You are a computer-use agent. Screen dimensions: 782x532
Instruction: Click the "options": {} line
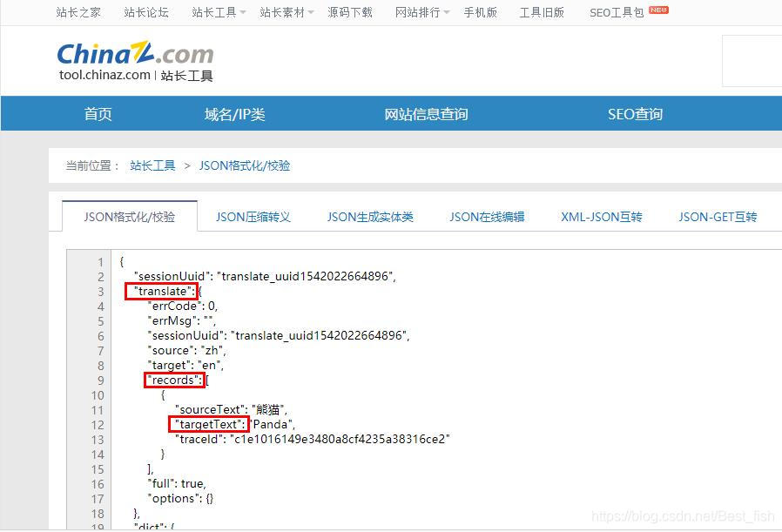[180, 499]
